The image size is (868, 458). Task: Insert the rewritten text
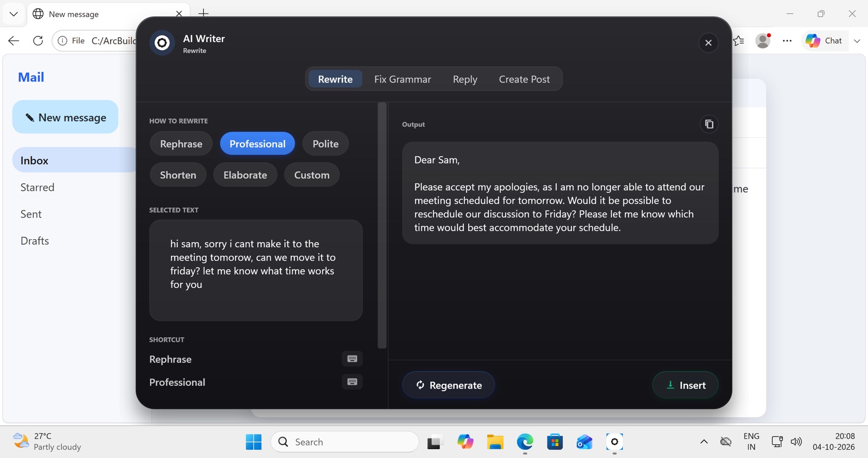point(685,385)
